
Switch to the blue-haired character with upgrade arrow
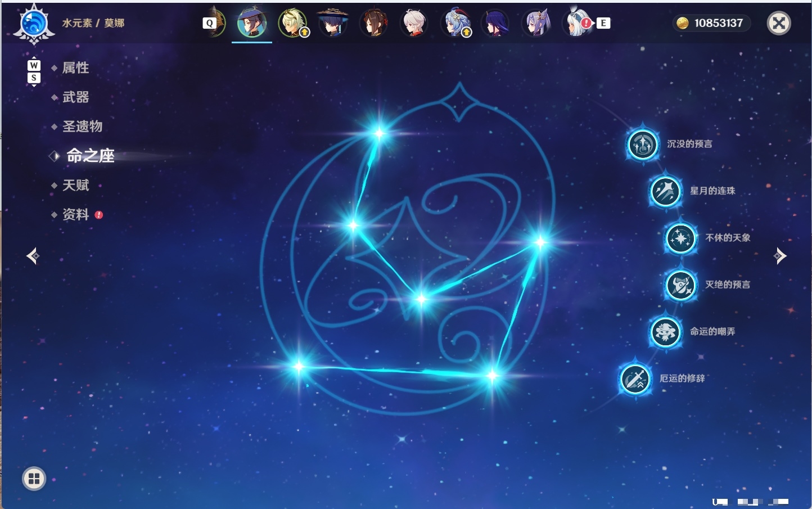[456, 23]
